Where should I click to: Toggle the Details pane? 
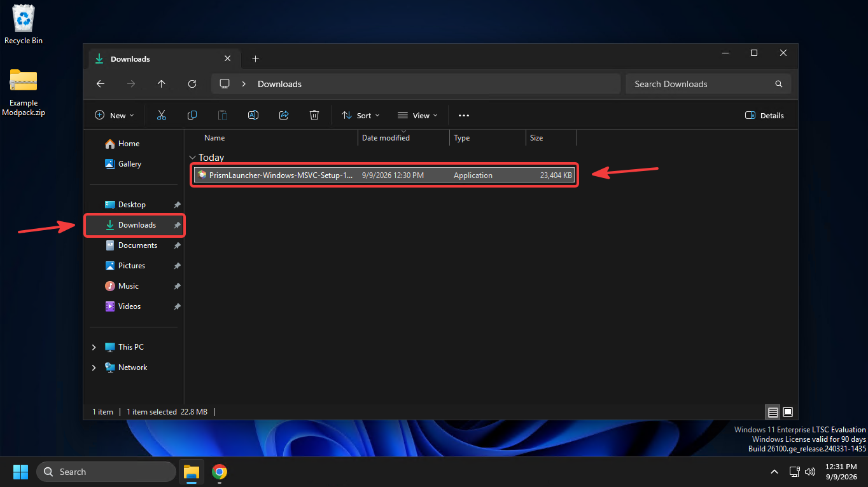pyautogui.click(x=764, y=115)
